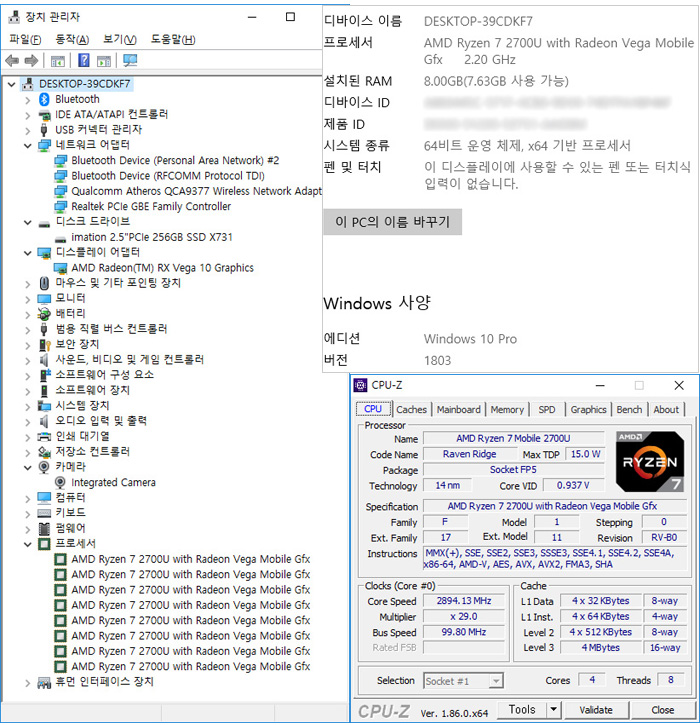Click the 보안 장치 category icon
The height and width of the screenshot is (725, 700).
(44, 345)
